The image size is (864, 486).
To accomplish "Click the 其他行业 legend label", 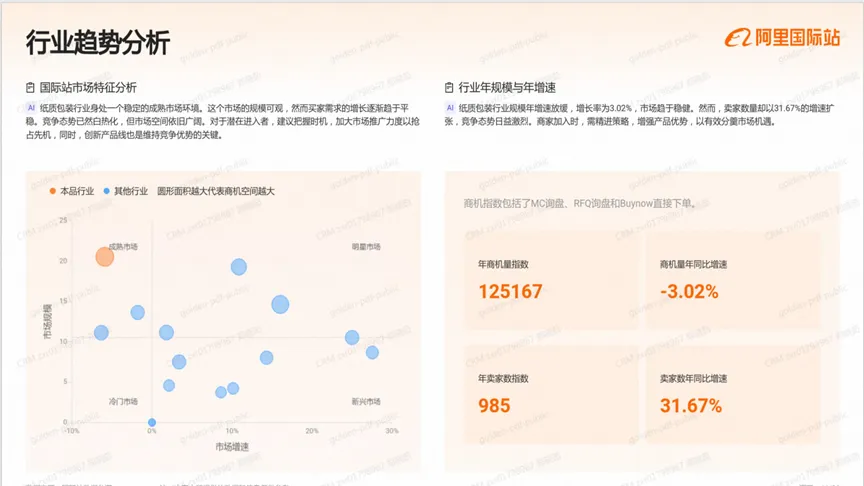I will pos(131,191).
